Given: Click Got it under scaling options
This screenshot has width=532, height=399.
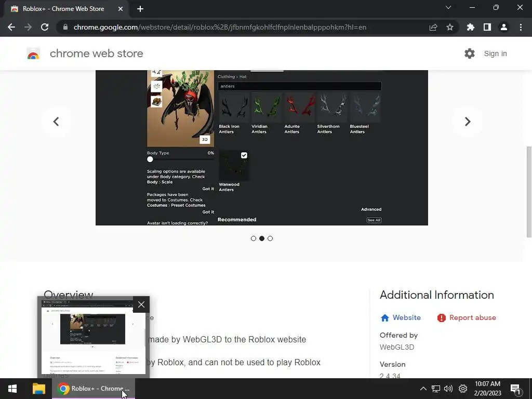Looking at the screenshot, I should pos(208,189).
